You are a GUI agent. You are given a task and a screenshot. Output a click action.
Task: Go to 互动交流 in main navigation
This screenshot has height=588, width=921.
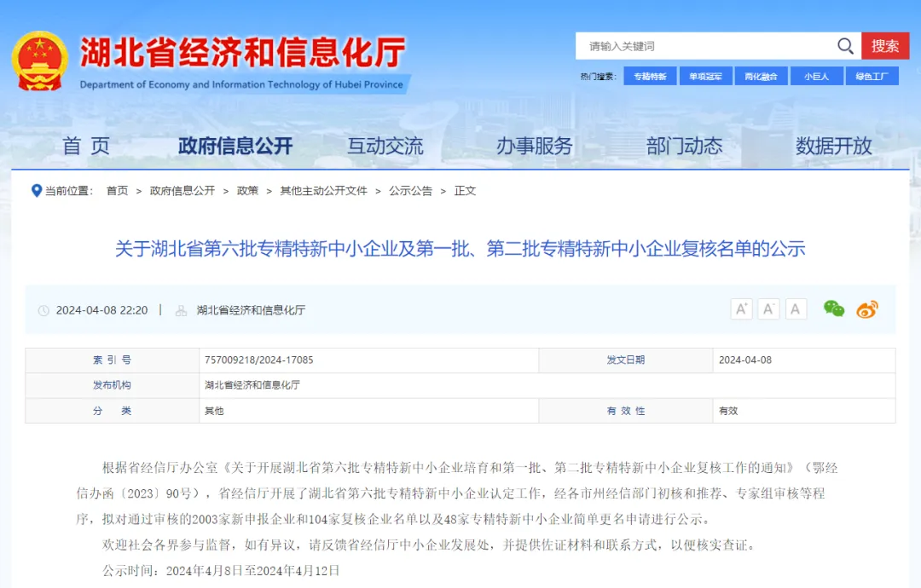pos(385,146)
